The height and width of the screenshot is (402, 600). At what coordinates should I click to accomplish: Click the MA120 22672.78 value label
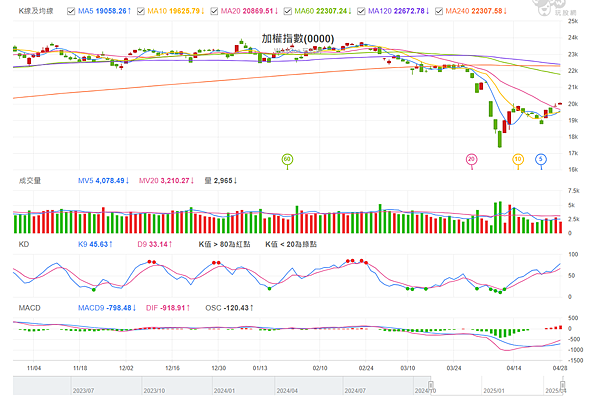399,11
